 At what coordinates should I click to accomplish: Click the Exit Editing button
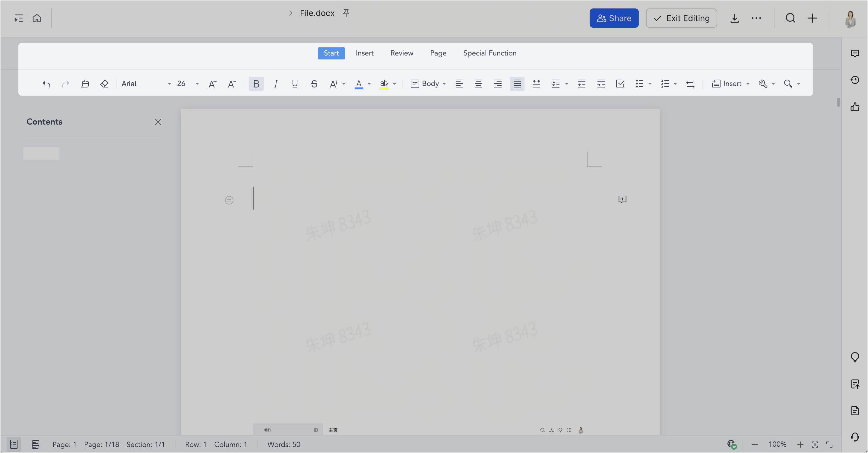[681, 18]
